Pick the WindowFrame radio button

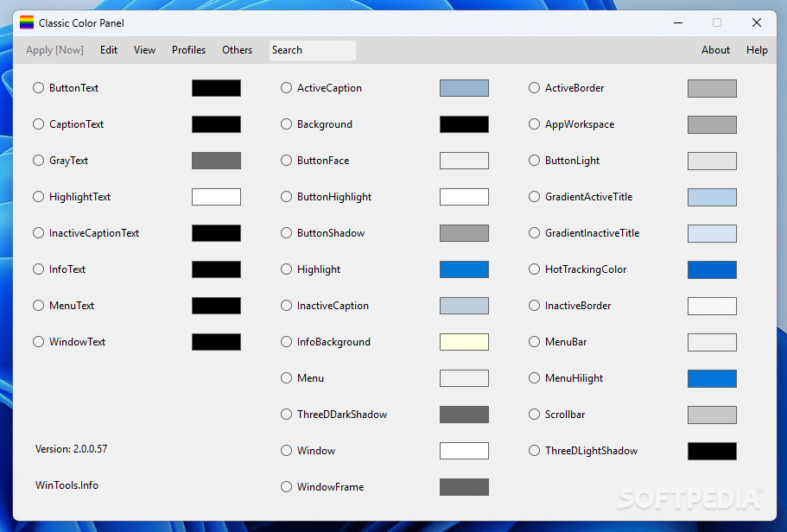point(286,487)
